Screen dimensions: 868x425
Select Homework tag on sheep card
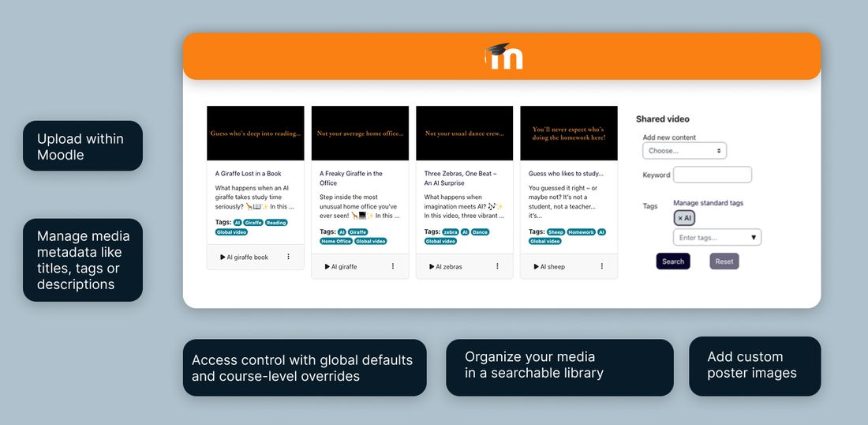[582, 232]
